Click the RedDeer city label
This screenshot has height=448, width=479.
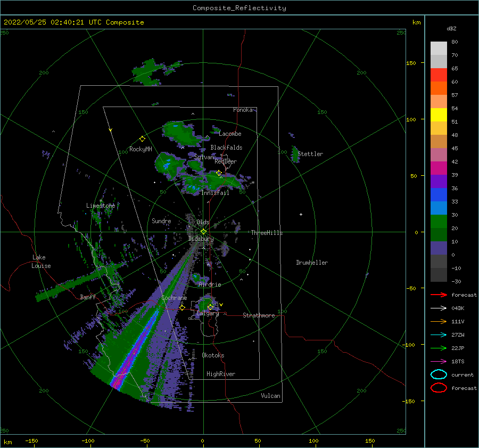point(226,161)
